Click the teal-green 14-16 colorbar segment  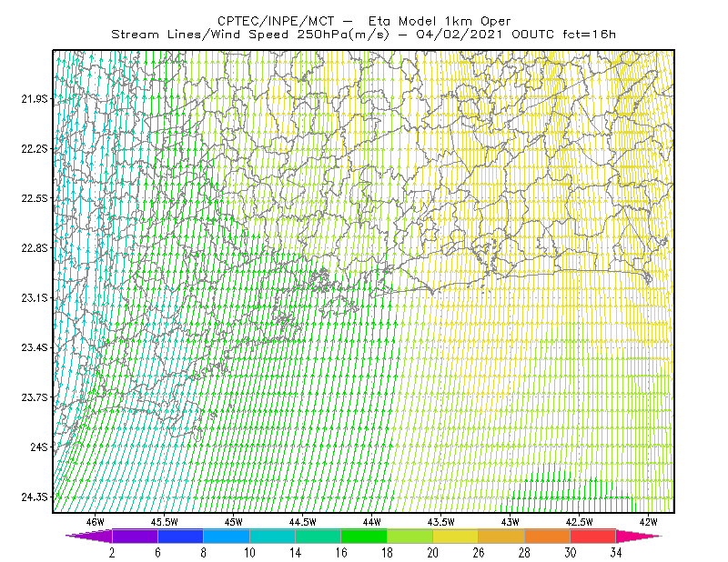318,536
